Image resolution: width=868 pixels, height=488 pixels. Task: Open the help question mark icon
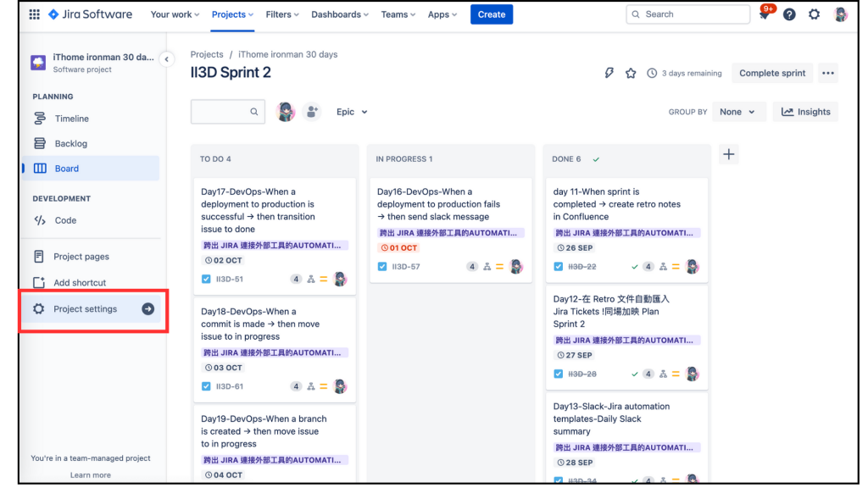point(789,14)
